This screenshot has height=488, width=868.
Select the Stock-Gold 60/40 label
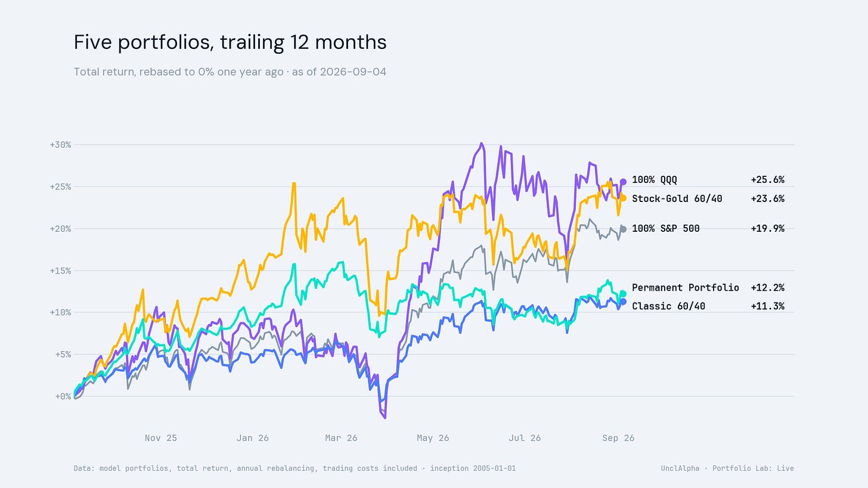[x=677, y=198]
